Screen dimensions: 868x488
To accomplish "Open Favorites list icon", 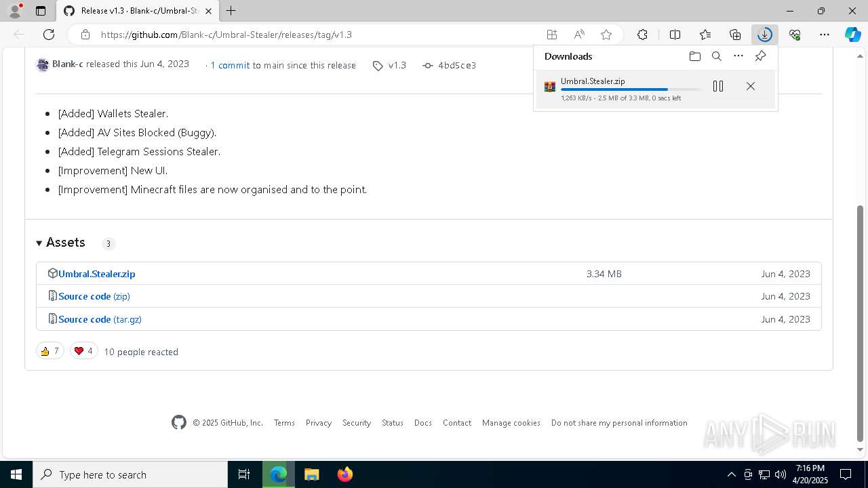I will click(705, 35).
